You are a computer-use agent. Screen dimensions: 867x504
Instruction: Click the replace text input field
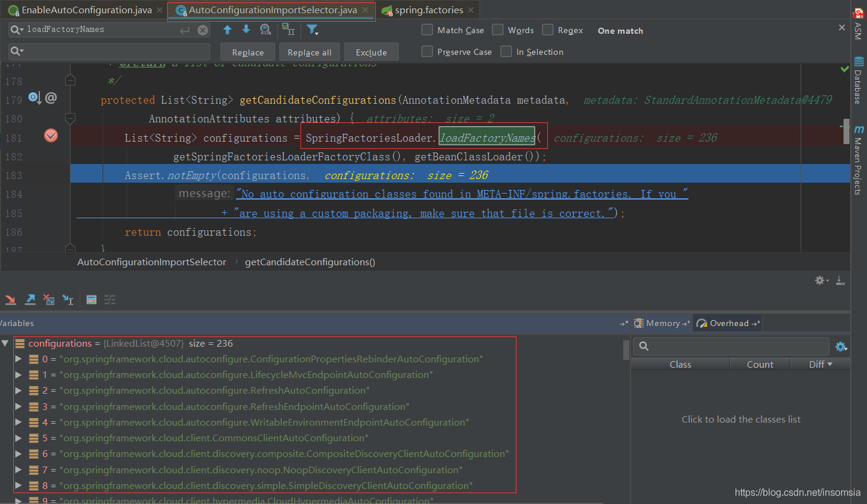(109, 51)
